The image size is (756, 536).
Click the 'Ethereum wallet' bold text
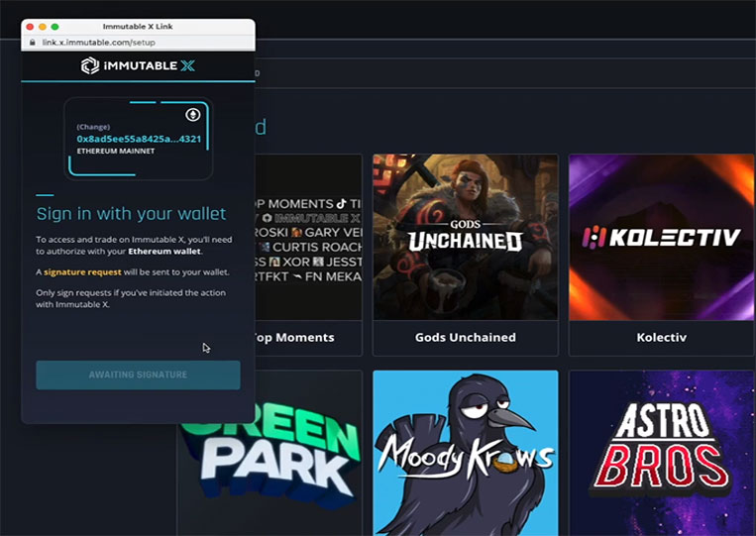point(164,251)
